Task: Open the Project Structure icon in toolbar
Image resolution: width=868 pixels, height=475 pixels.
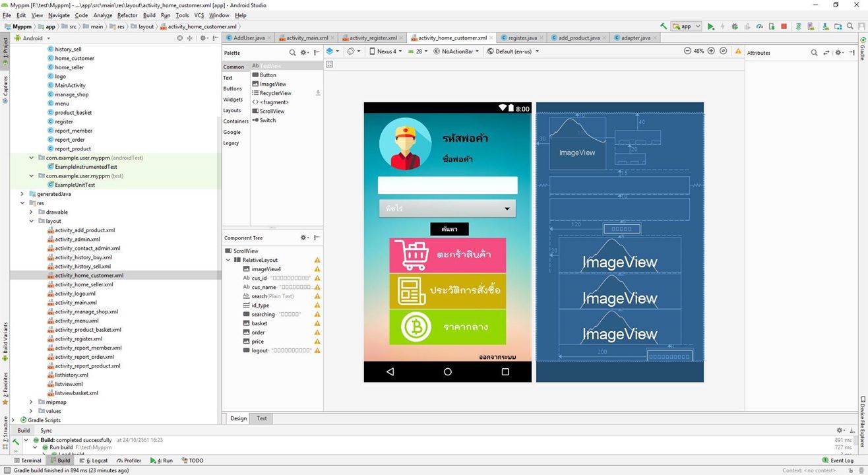Action: pos(837,26)
